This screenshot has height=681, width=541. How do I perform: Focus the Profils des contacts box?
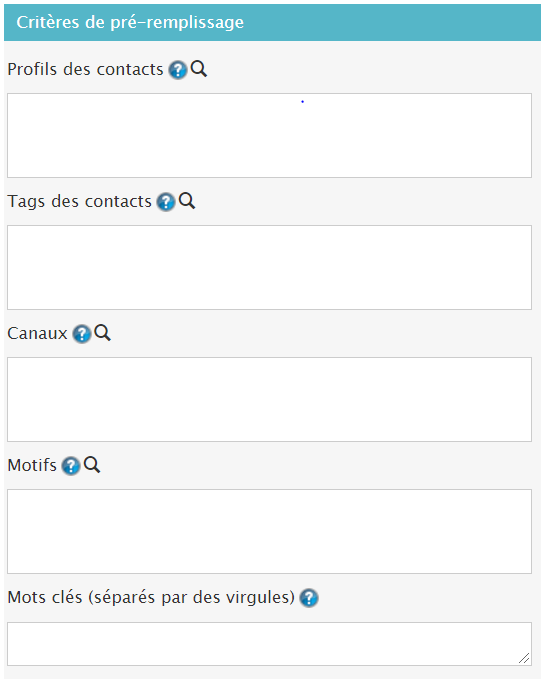point(269,136)
